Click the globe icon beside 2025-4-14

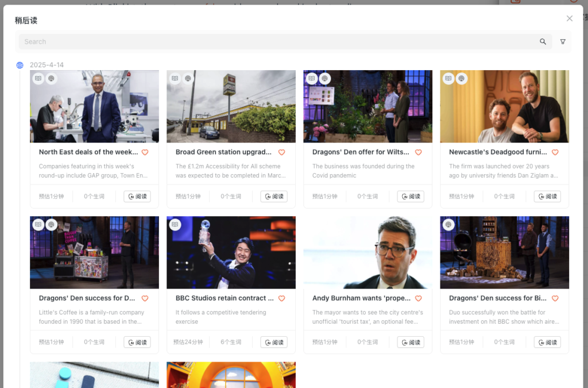pyautogui.click(x=20, y=66)
